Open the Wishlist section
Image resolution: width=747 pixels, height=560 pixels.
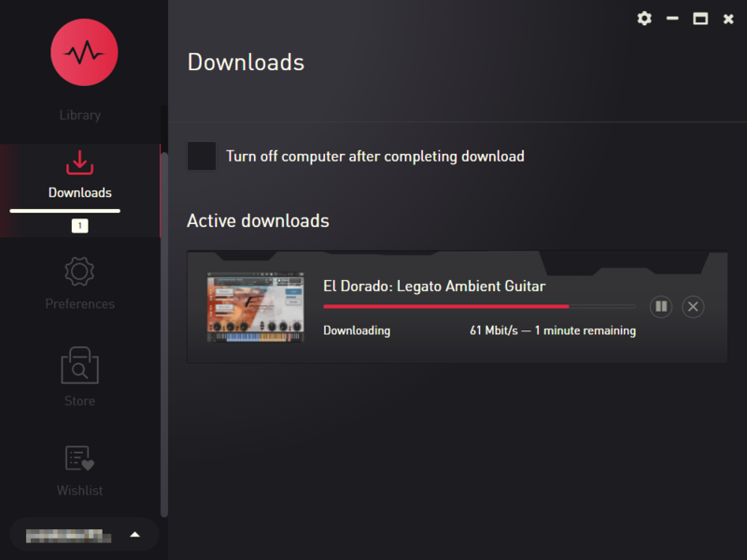coord(80,471)
